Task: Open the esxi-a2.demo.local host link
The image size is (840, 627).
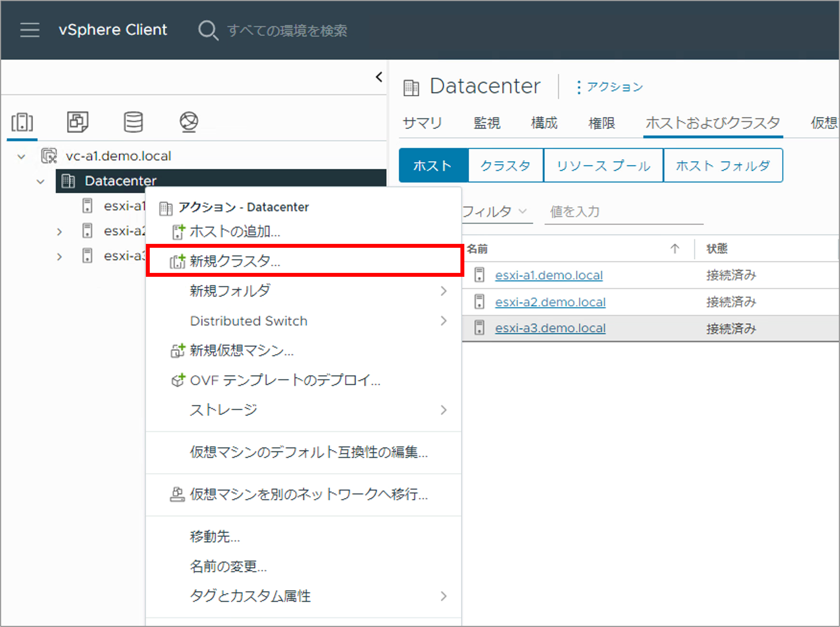Action: point(550,302)
